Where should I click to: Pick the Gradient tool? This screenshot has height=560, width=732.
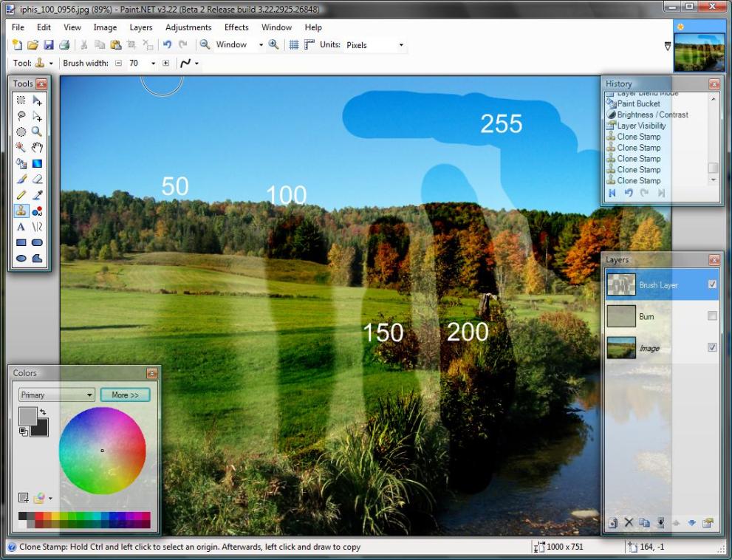(x=37, y=163)
